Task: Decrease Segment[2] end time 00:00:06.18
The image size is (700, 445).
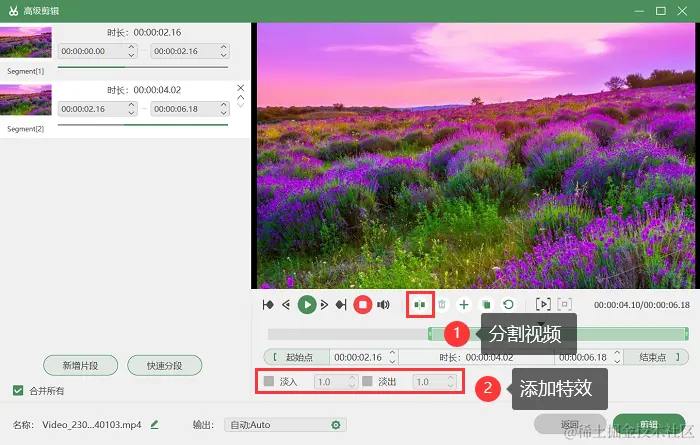Action: tap(224, 112)
